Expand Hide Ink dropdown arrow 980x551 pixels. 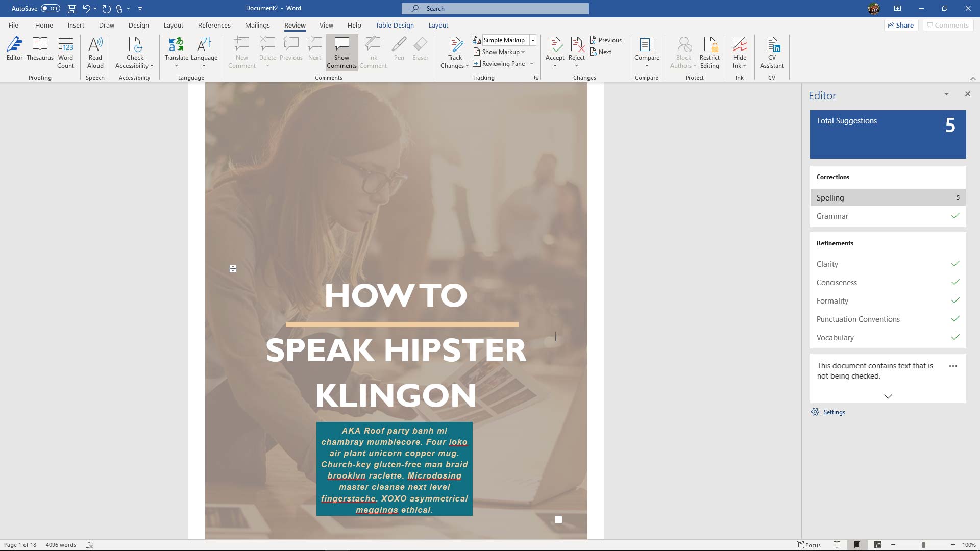pos(744,66)
